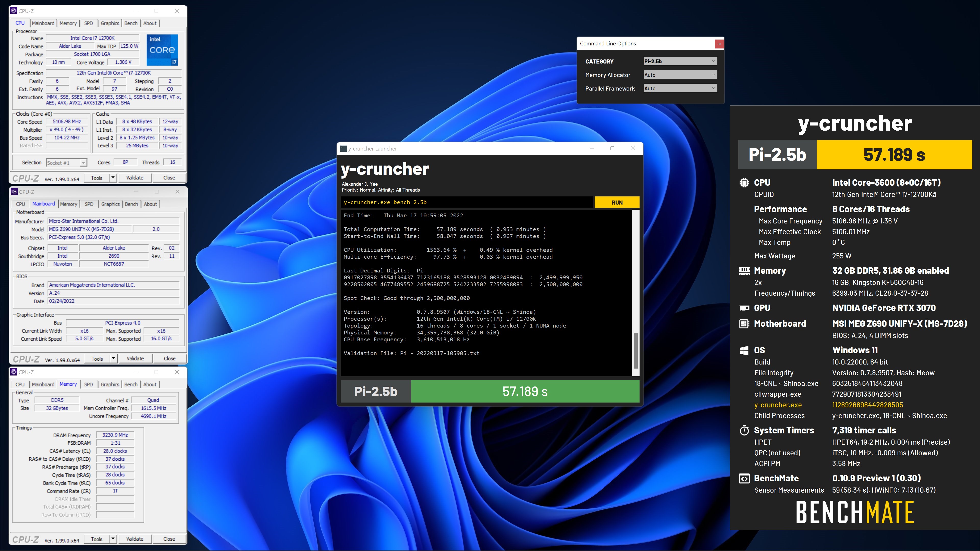This screenshot has width=980, height=551.
Task: Click the Intel Core i7 logo in CPU-Z
Action: point(163,50)
